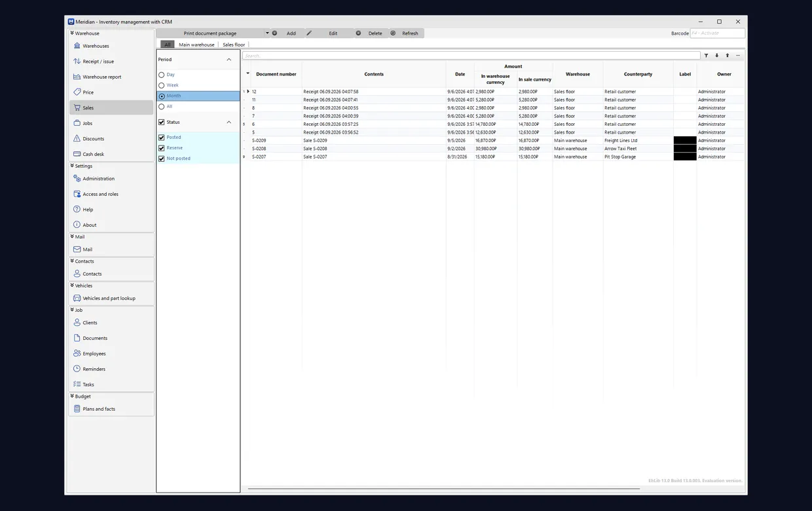Click the black label swatch for S-0209
The height and width of the screenshot is (511, 812).
pos(685,140)
